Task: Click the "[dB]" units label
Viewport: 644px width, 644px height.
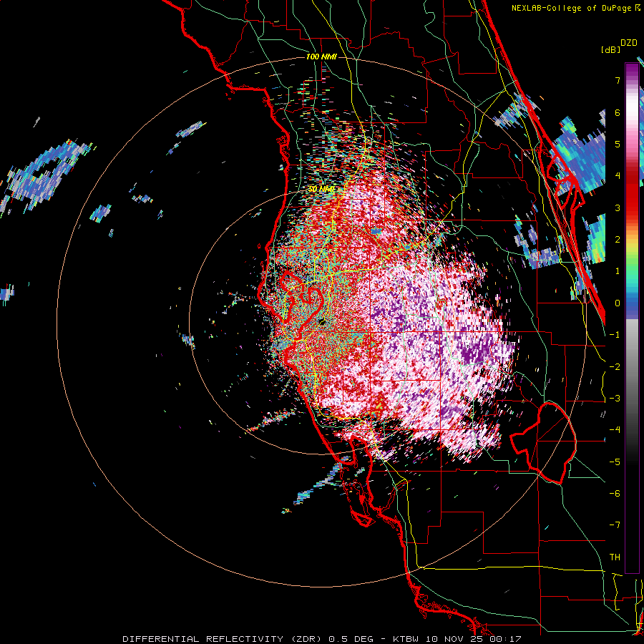Action: pos(610,49)
